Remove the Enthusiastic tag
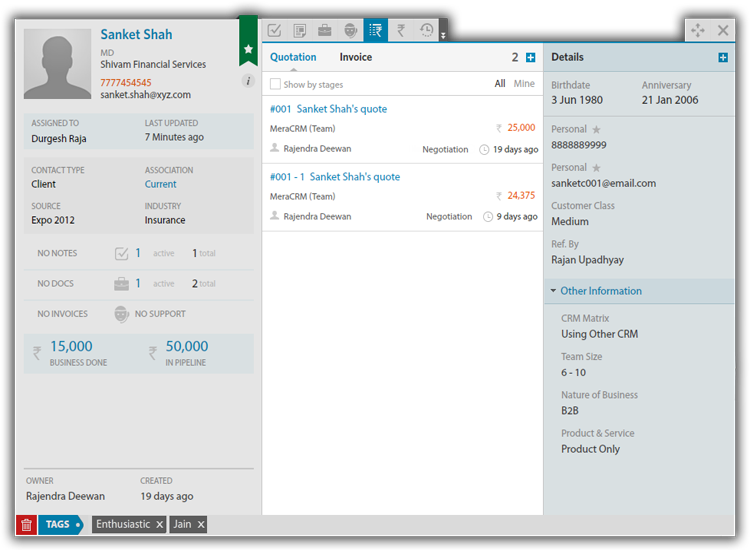 coord(160,525)
